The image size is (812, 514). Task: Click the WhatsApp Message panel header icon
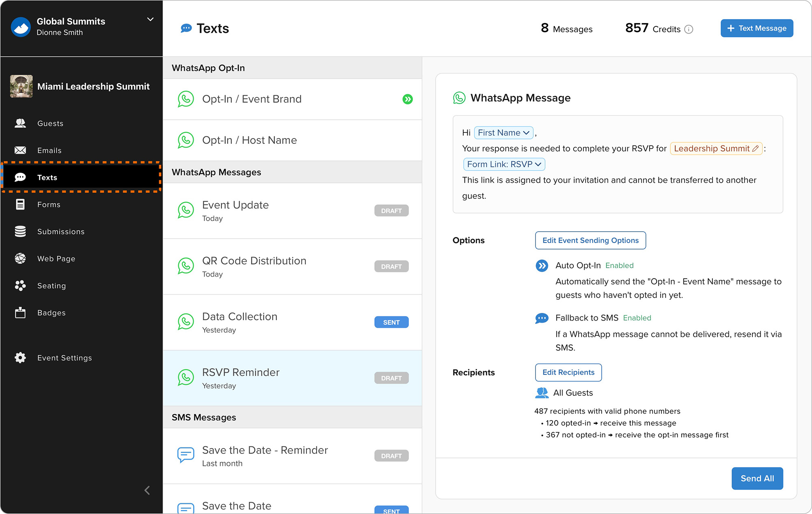tap(459, 98)
